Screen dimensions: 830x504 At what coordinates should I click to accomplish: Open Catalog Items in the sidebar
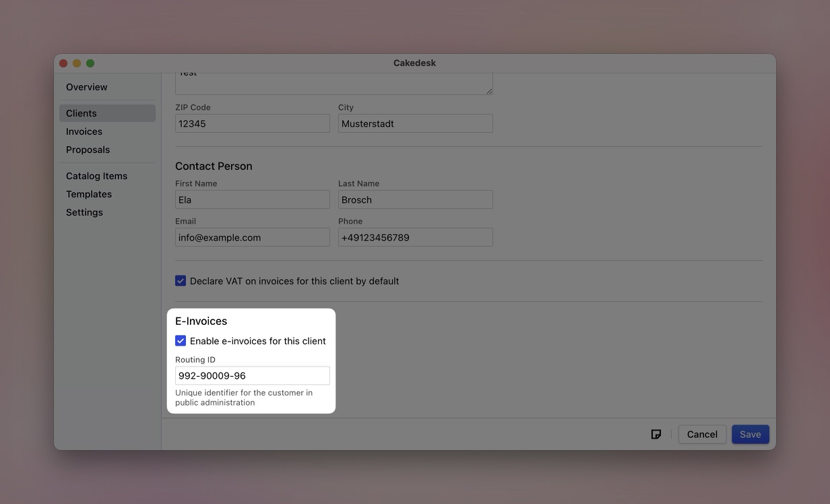click(x=96, y=176)
